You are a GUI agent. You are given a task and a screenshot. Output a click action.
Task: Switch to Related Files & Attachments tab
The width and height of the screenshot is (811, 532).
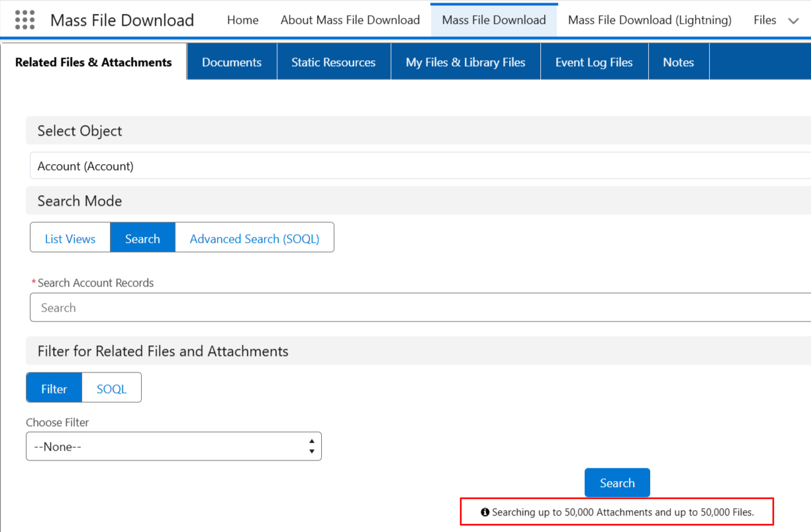tap(93, 62)
